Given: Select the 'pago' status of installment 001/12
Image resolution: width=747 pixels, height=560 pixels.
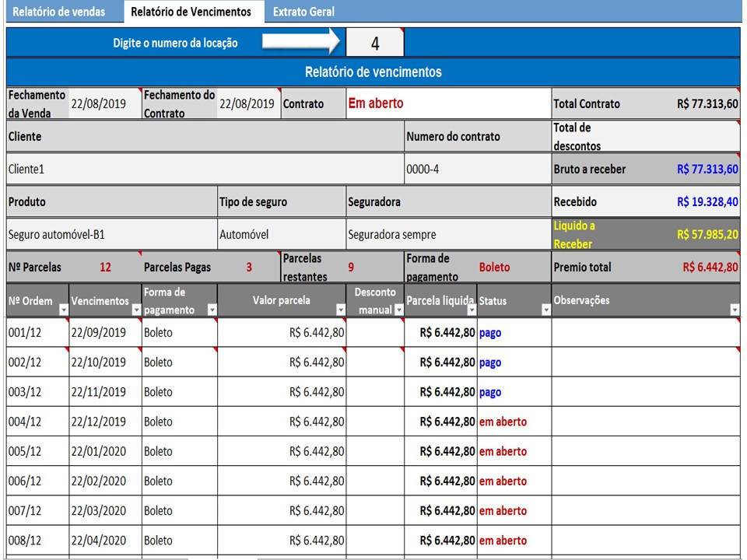Looking at the screenshot, I should 490,332.
